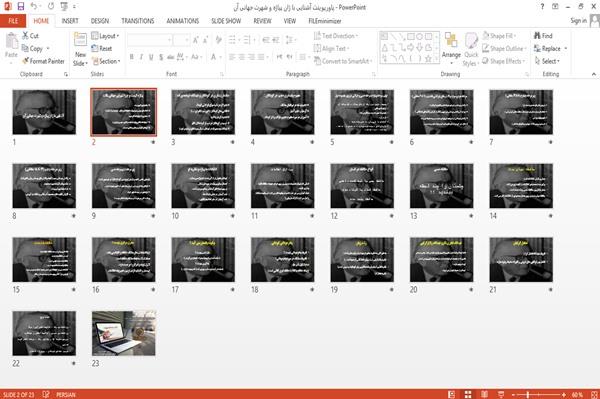This screenshot has height=399, width=600.
Task: Switch to Slide Sorter view icon
Action: click(468, 394)
